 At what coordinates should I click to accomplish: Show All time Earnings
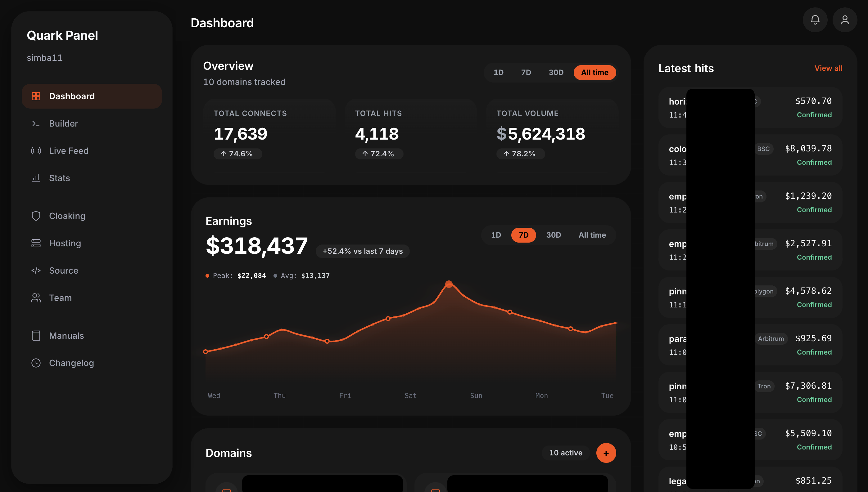tap(592, 235)
